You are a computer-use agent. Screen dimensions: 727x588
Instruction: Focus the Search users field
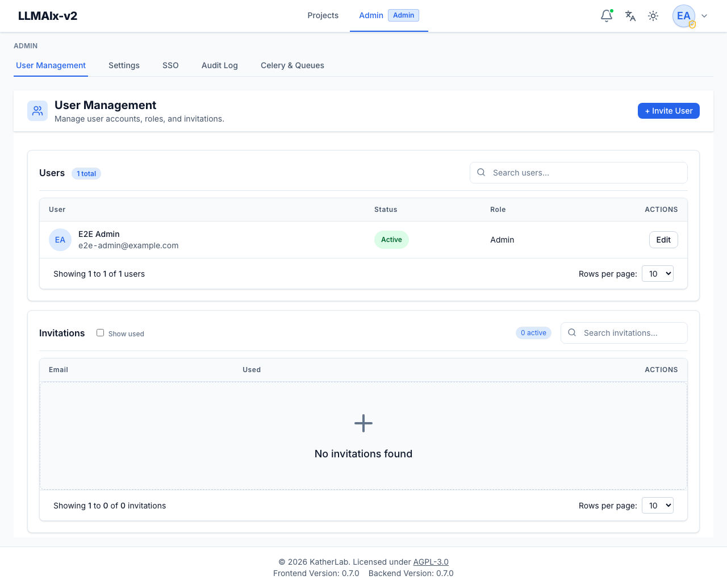coord(579,173)
